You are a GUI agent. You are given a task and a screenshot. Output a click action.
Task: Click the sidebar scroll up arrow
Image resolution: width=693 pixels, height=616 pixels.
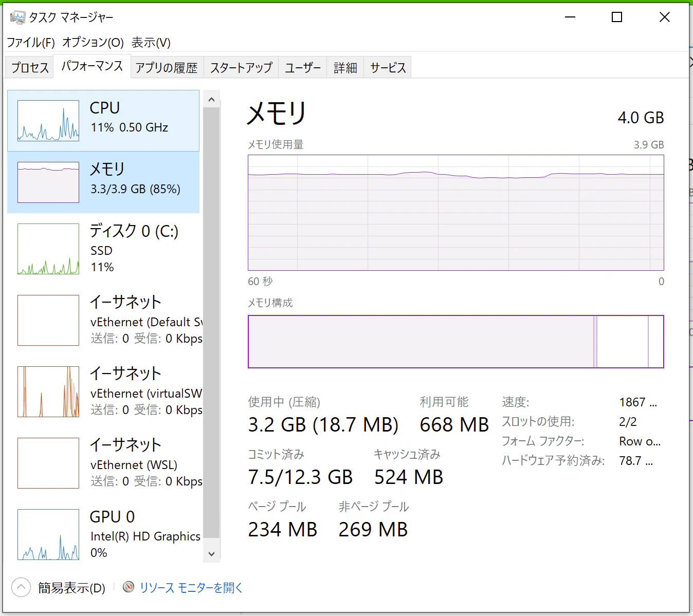coord(211,100)
